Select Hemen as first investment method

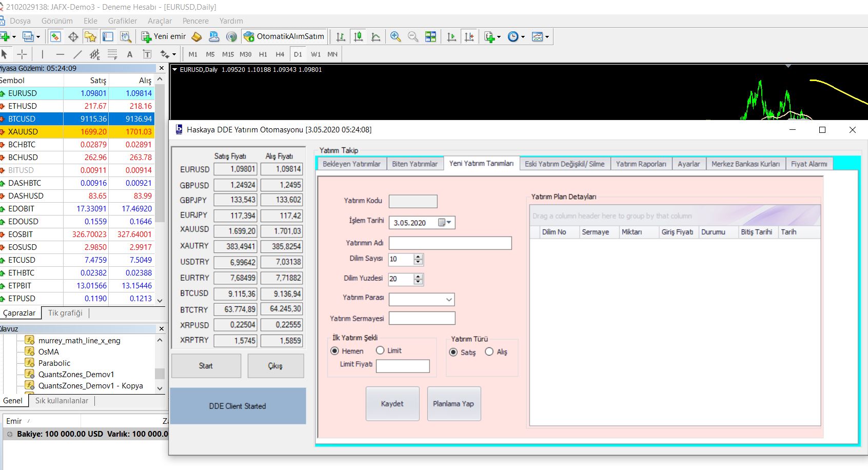[x=335, y=351]
